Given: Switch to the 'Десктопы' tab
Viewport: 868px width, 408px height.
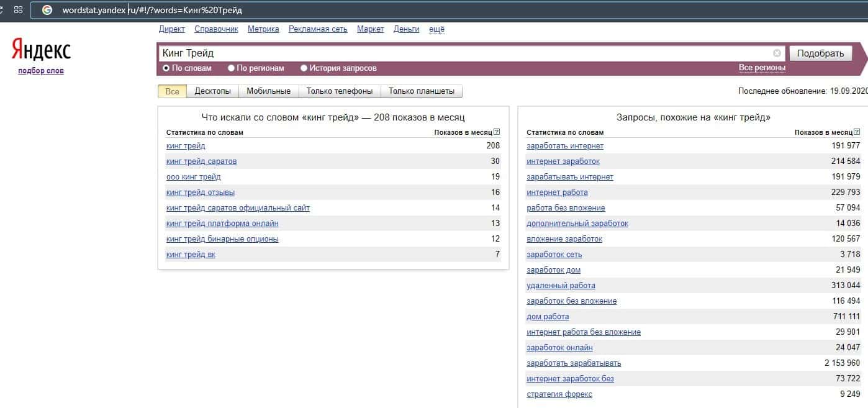Looking at the screenshot, I should coord(212,91).
